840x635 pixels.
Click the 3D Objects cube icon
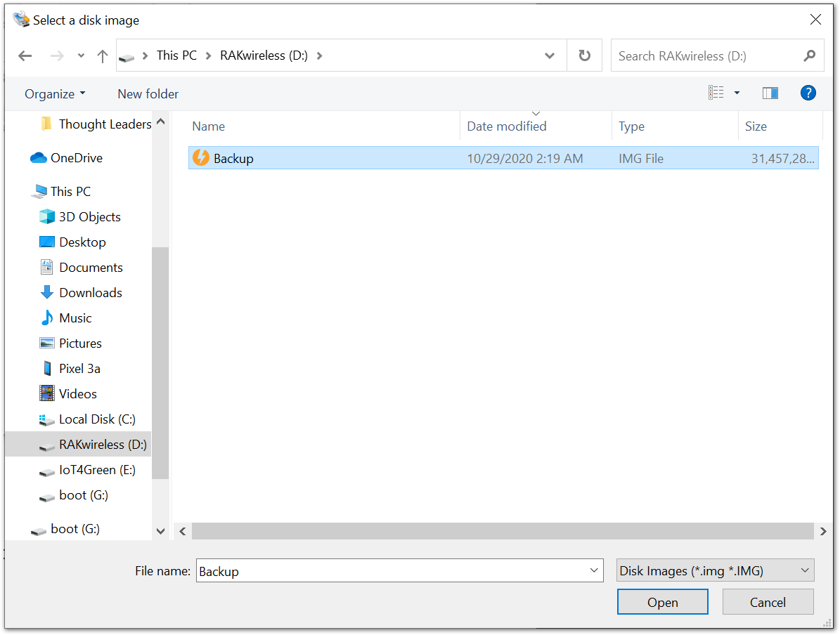click(x=47, y=216)
